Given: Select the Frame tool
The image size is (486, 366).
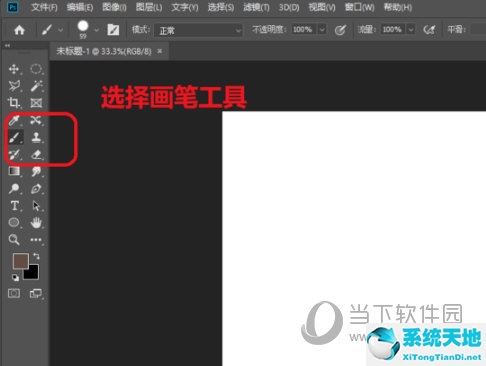Looking at the screenshot, I should click(36, 103).
